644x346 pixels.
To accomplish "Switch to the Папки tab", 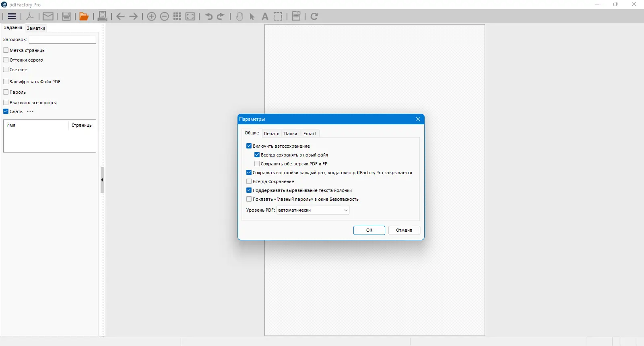I will (291, 134).
